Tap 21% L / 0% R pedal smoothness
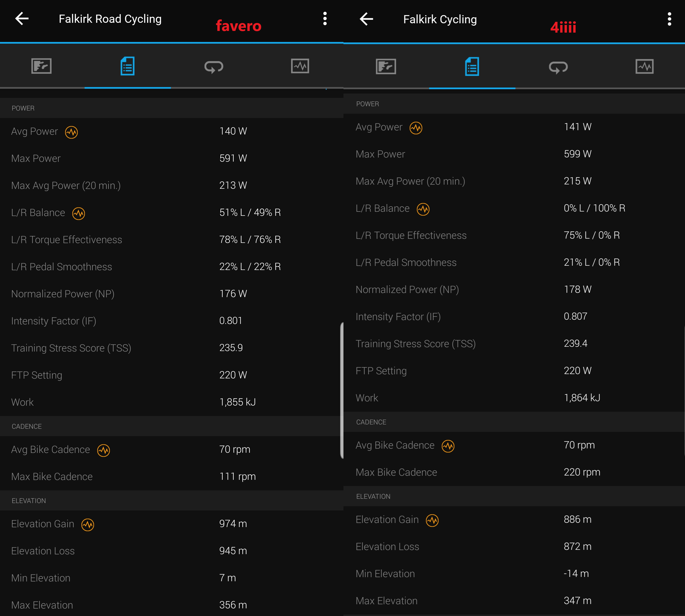 click(592, 262)
